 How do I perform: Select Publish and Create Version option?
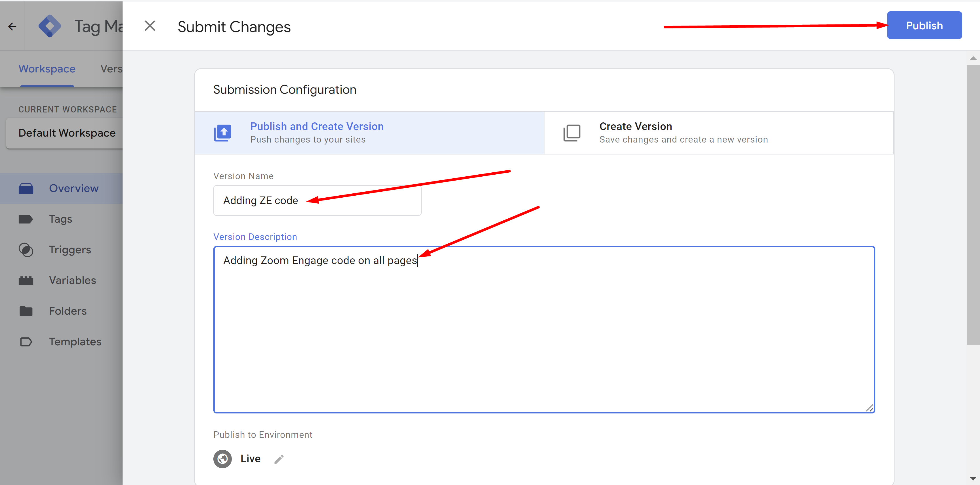[x=369, y=133]
